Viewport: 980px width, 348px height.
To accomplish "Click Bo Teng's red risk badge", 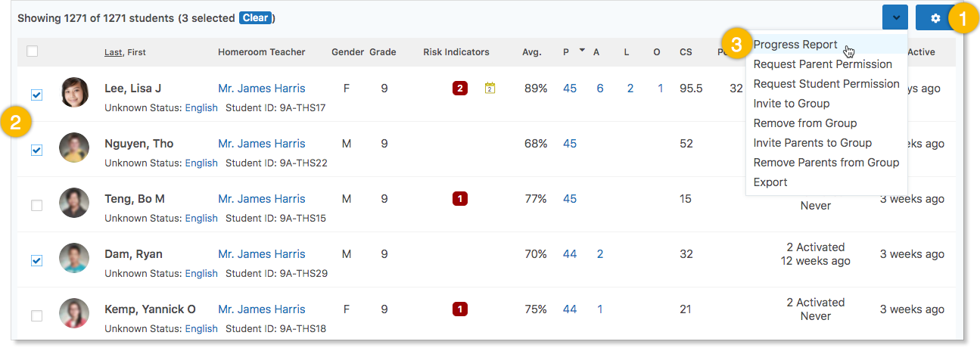I will [459, 199].
